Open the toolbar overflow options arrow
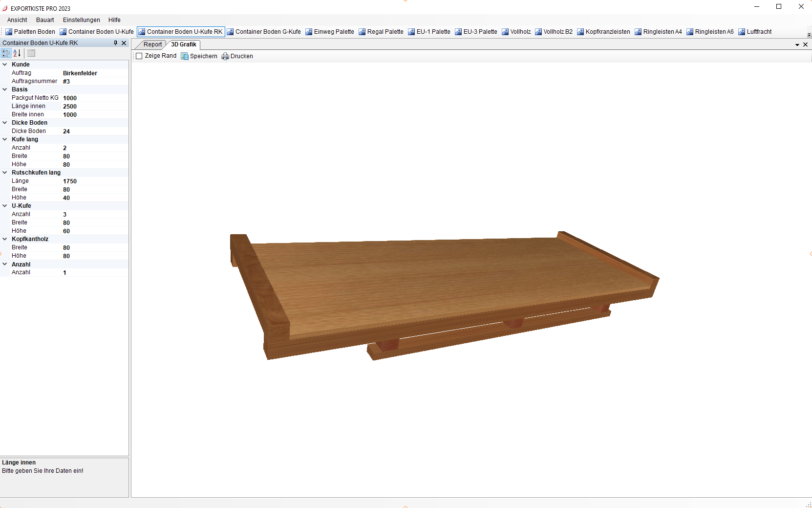812x508 pixels. [x=809, y=35]
